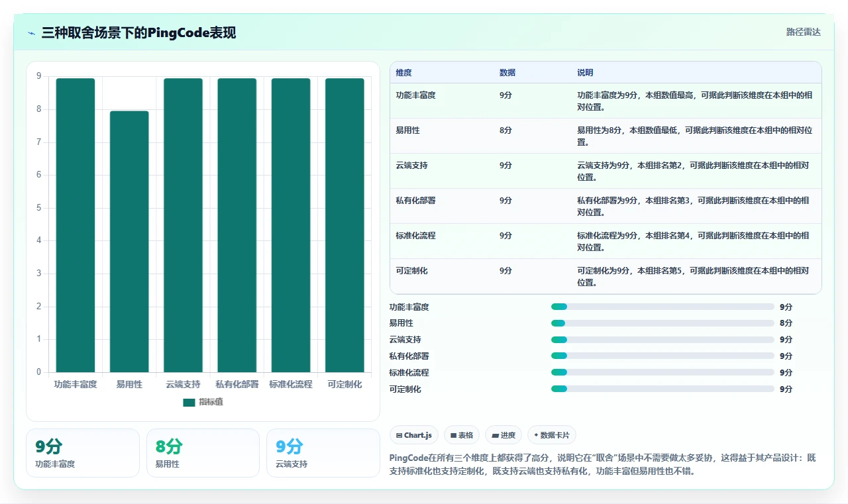Click the 标准化流程 bar in the chart
The image size is (848, 504).
pyautogui.click(x=291, y=225)
